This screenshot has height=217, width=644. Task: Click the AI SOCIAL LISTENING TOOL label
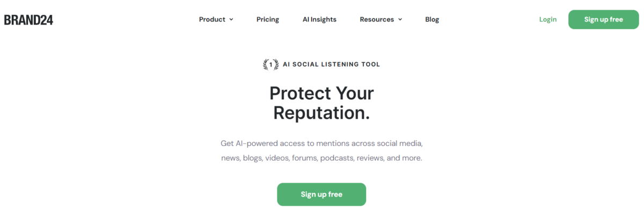click(331, 64)
